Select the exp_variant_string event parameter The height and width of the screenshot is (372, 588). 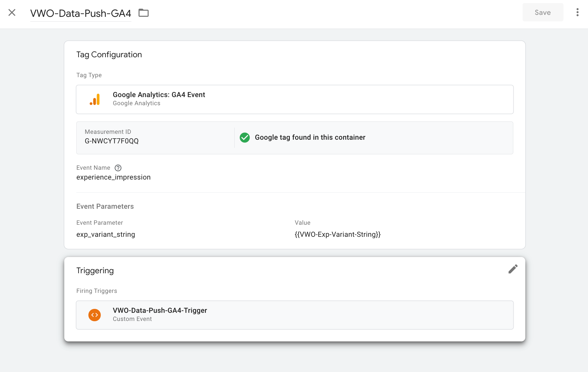(106, 235)
